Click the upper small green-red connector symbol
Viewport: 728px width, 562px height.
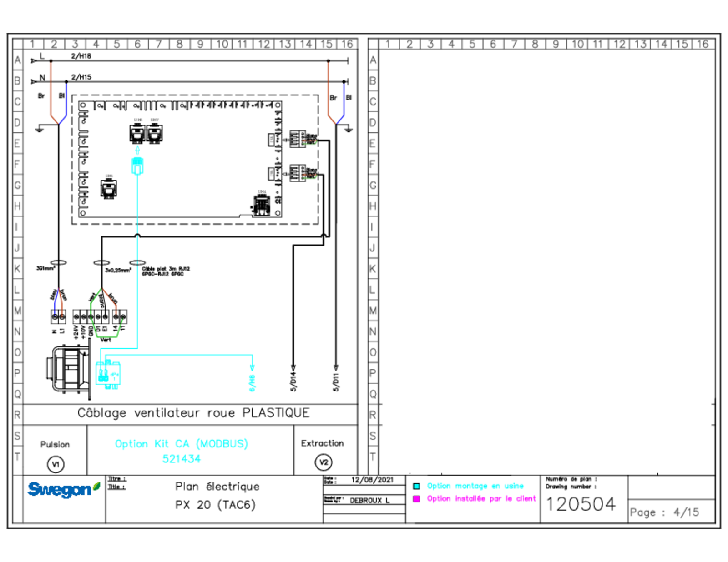click(x=309, y=143)
